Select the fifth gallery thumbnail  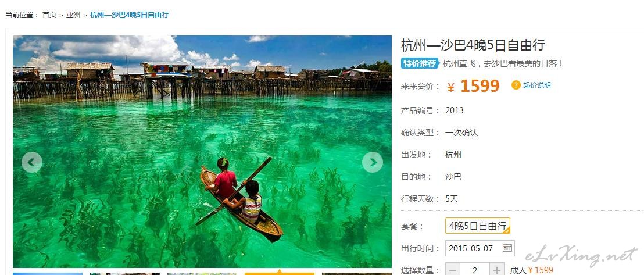(x=356, y=273)
